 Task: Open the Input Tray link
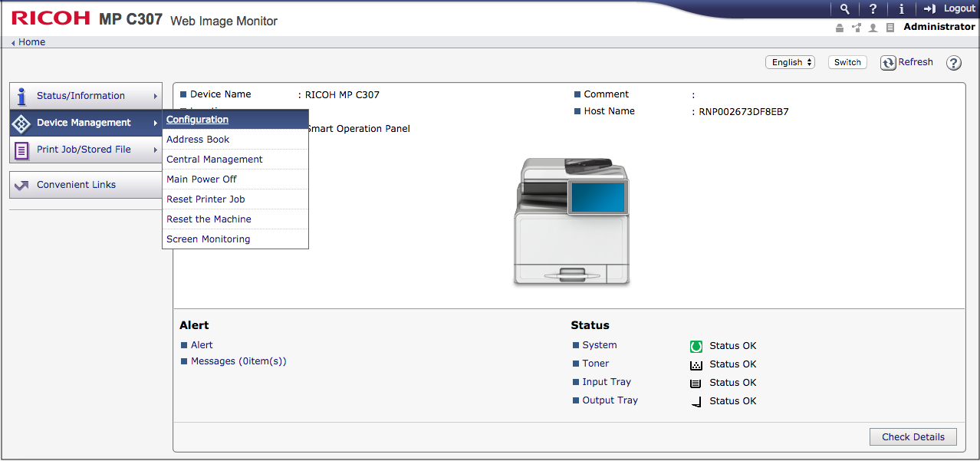click(607, 382)
